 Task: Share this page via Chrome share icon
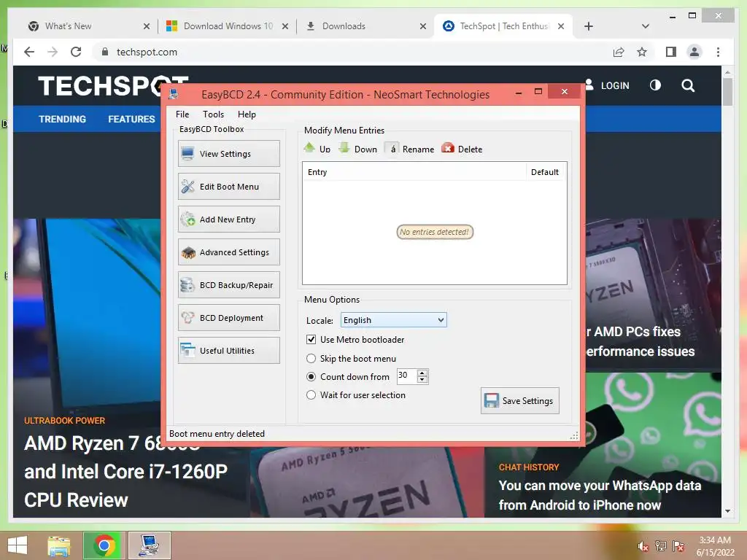(619, 52)
